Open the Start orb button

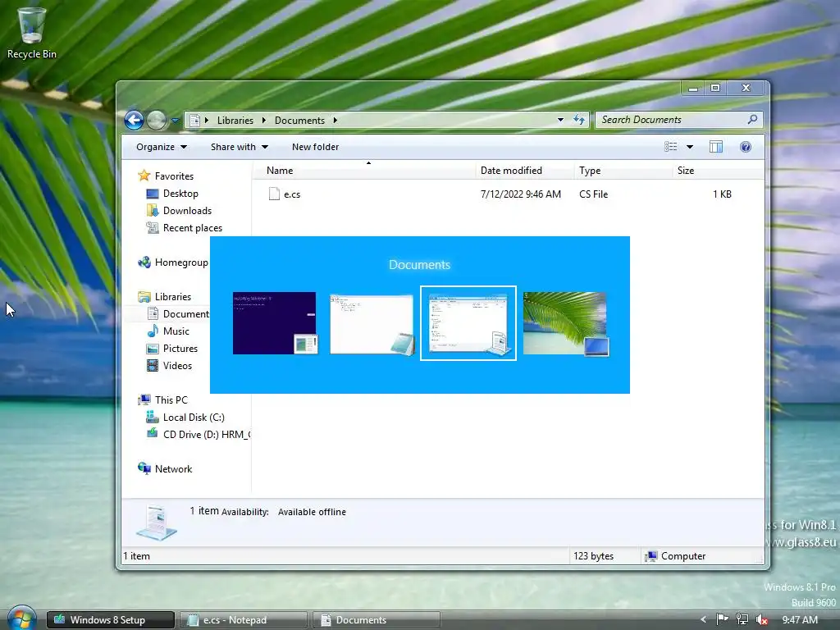pos(21,619)
